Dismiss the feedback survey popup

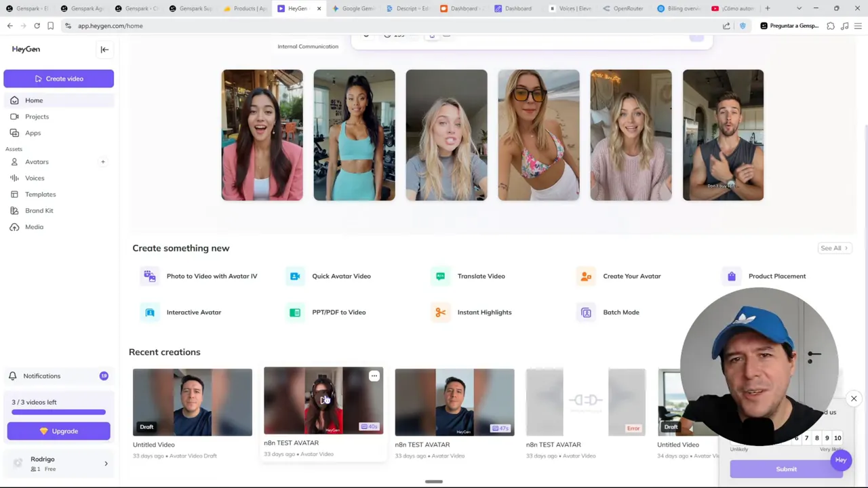click(854, 399)
